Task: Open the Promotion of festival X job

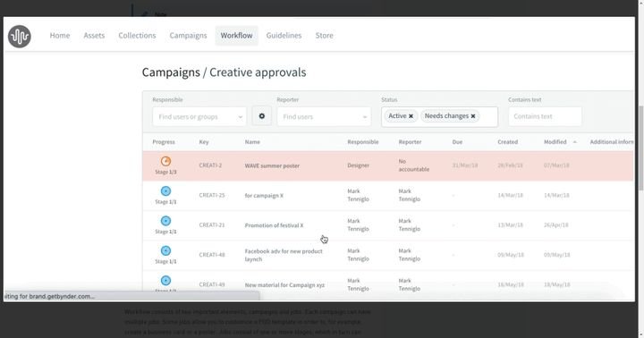Action: click(274, 225)
